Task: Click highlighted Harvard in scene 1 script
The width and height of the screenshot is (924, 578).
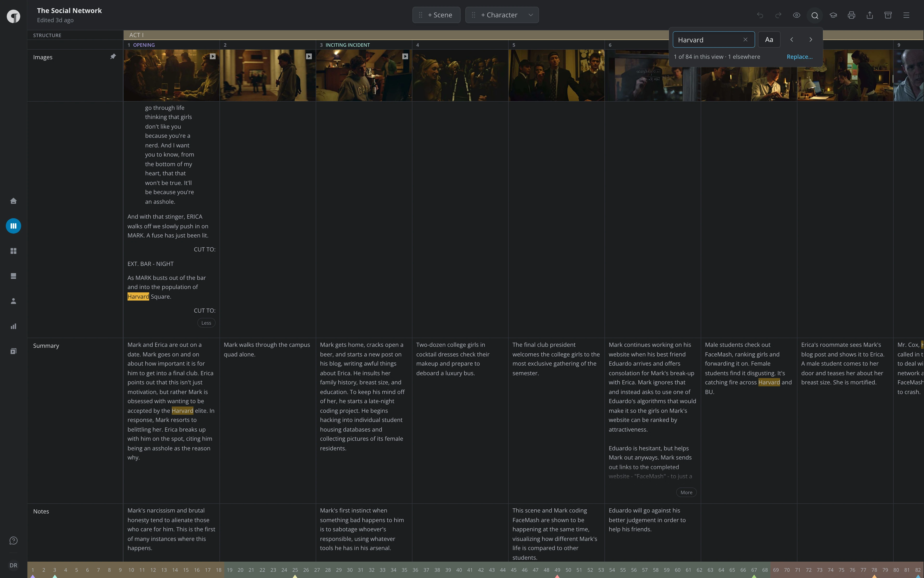Action: tap(138, 297)
